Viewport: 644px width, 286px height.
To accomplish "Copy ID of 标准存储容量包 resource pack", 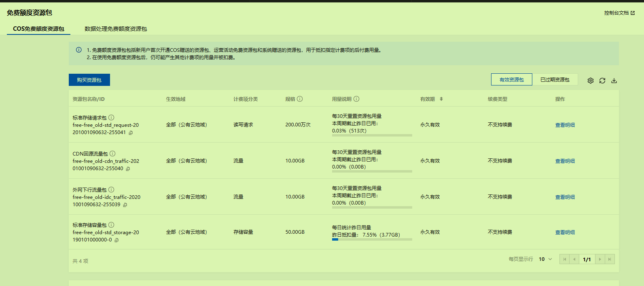I will point(117,240).
